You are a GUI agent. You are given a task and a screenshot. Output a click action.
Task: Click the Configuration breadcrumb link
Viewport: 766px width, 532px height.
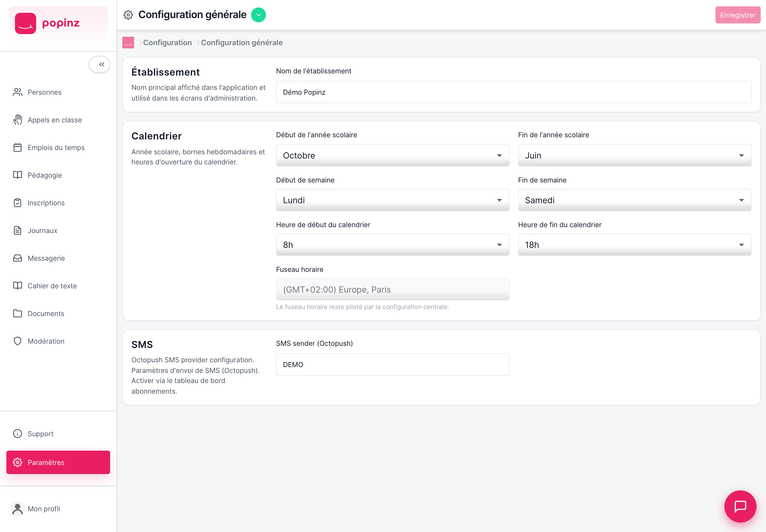click(x=167, y=43)
